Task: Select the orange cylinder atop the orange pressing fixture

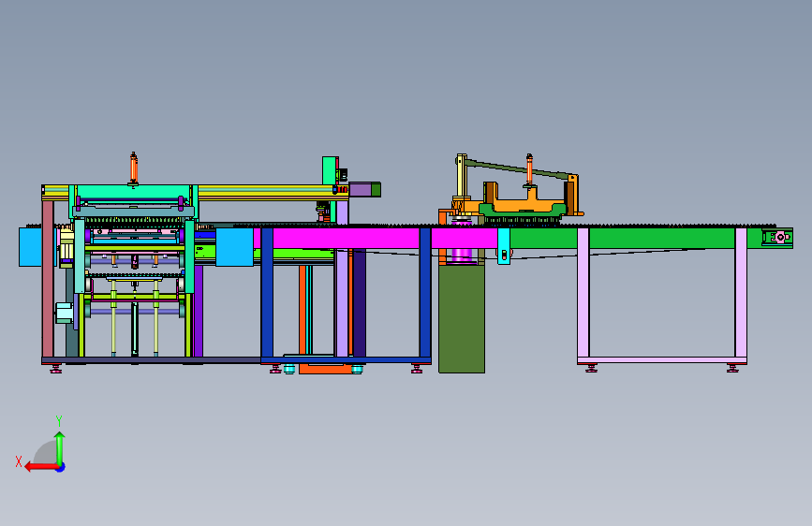Action: pyautogui.click(x=529, y=168)
